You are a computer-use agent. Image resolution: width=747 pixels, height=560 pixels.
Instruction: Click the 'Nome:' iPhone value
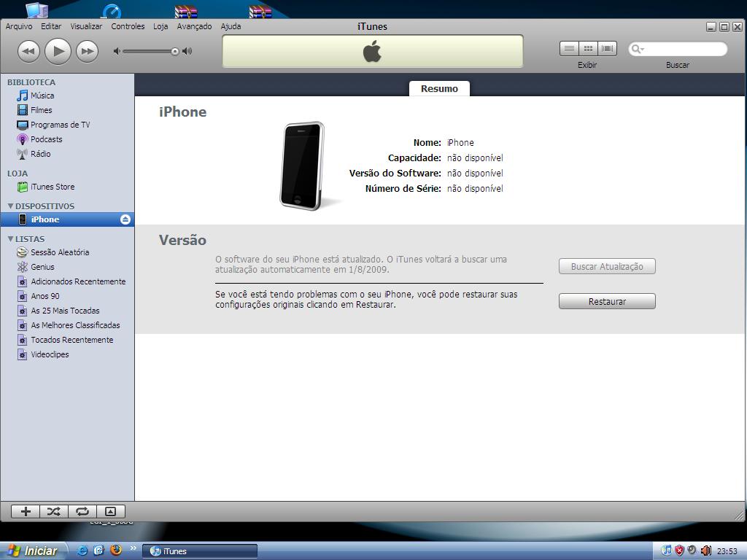click(x=460, y=142)
